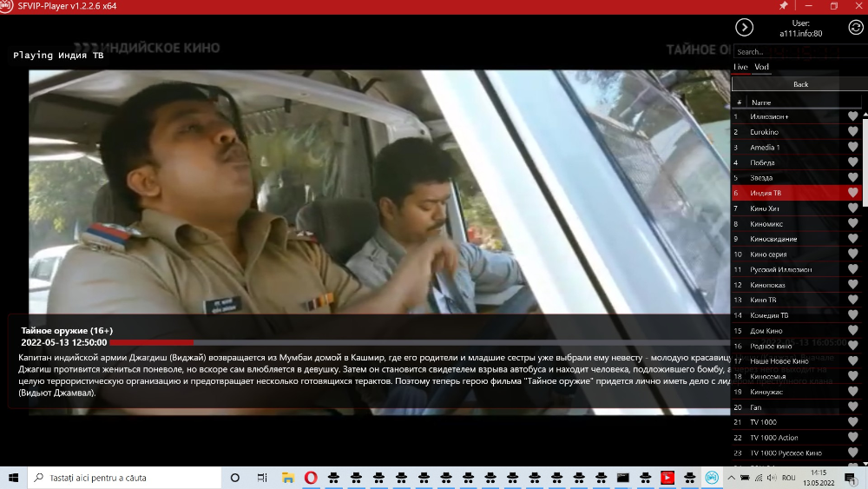Toggle favorite heart on Звезда row
This screenshot has width=868, height=489.
852,178
